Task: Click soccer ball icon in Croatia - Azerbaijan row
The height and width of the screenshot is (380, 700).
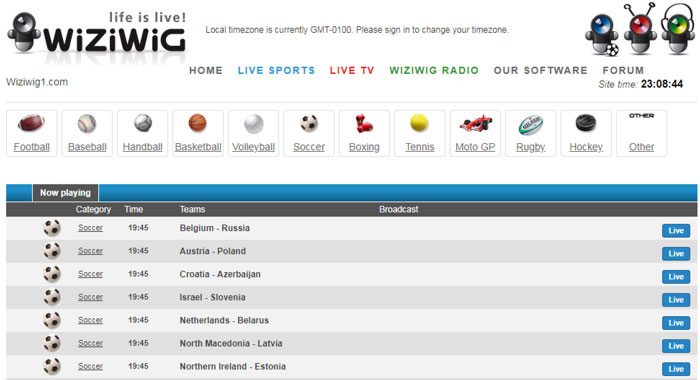Action: coord(52,274)
